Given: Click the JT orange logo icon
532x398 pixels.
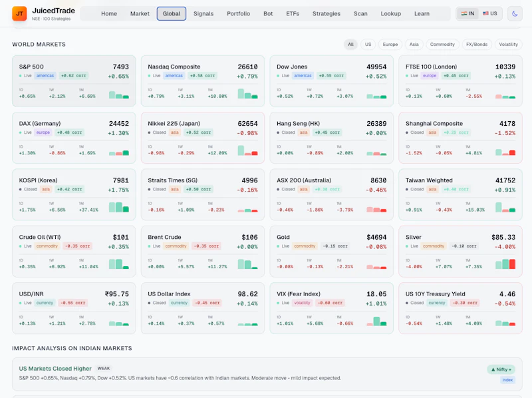Looking at the screenshot, I should tap(19, 13).
